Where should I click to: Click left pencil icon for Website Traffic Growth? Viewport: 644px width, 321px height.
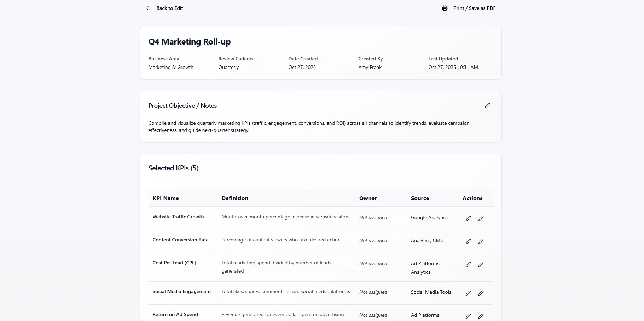468,218
